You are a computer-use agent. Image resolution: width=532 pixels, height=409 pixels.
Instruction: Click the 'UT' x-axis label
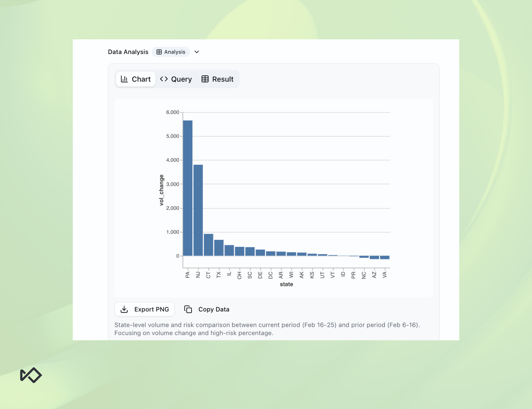(323, 275)
